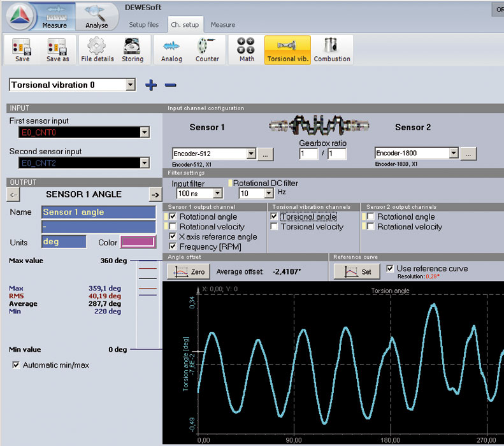Toggle X axis reference angle checkbox
The width and height of the screenshot is (504, 446).
point(173,236)
